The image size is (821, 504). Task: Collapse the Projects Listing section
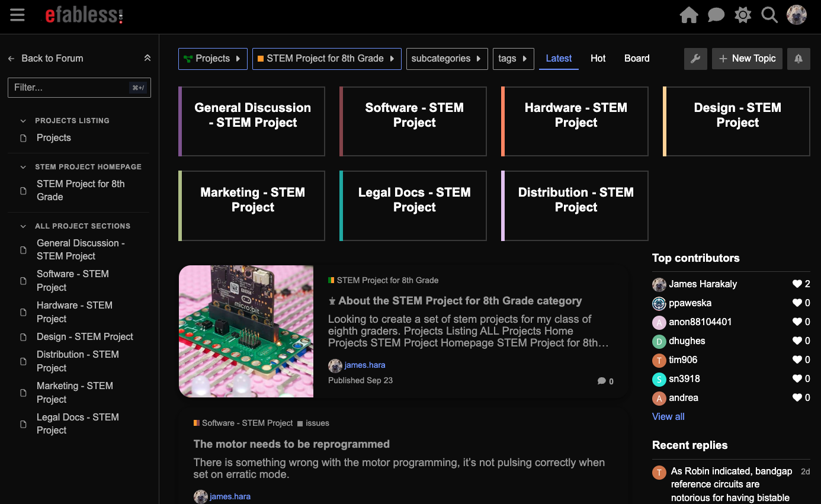pos(24,121)
